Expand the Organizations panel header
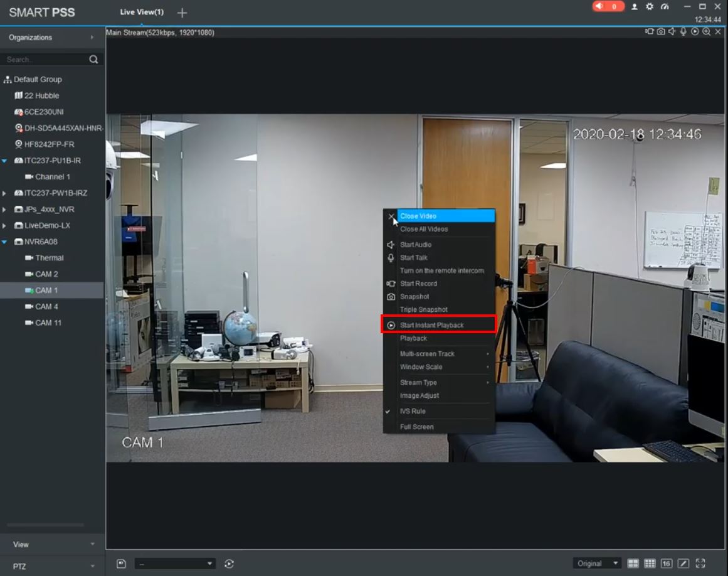Viewport: 728px width, 576px height. [52, 37]
